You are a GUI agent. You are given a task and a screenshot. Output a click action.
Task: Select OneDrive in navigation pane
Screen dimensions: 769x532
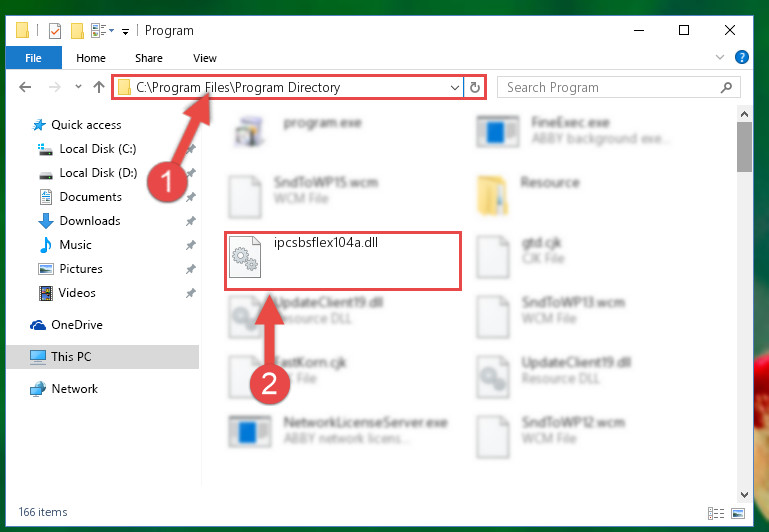pyautogui.click(x=66, y=325)
